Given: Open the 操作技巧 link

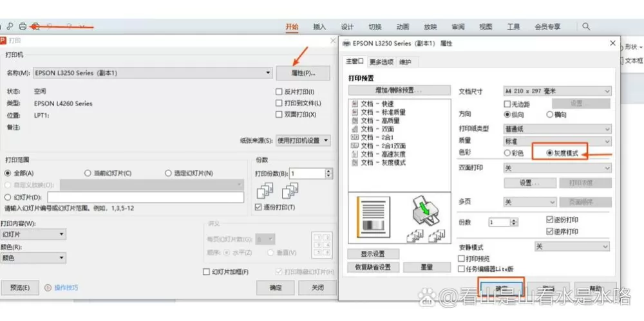Looking at the screenshot, I should (x=66, y=288).
